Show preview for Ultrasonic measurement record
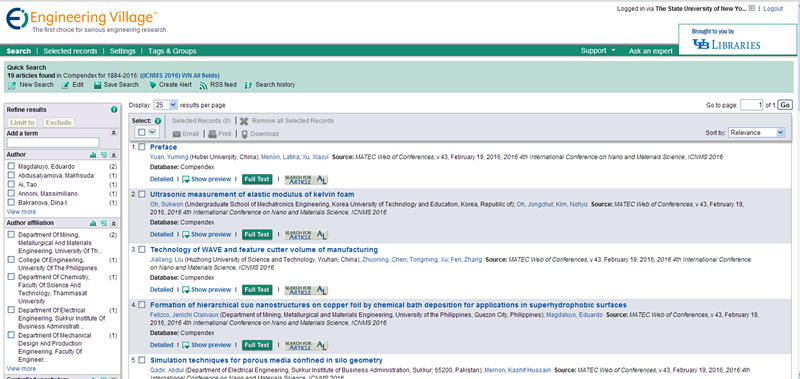 pyautogui.click(x=207, y=234)
